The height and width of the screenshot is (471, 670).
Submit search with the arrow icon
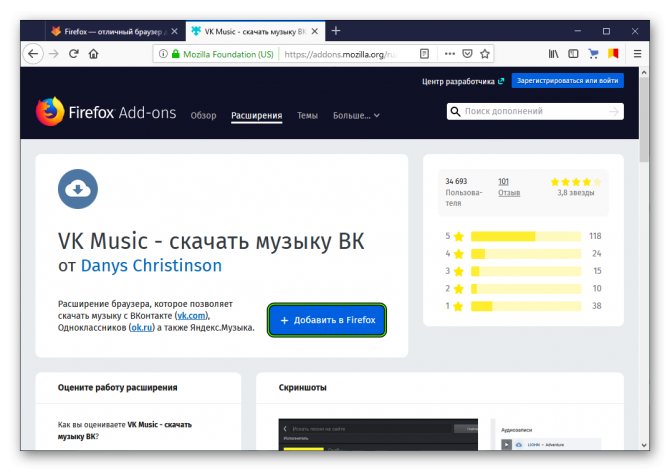(614, 112)
